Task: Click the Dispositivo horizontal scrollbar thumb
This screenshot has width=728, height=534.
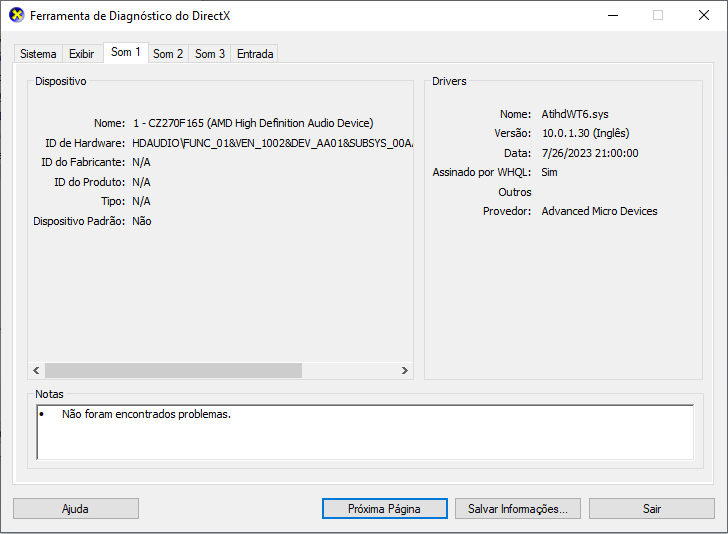Action: pyautogui.click(x=173, y=371)
